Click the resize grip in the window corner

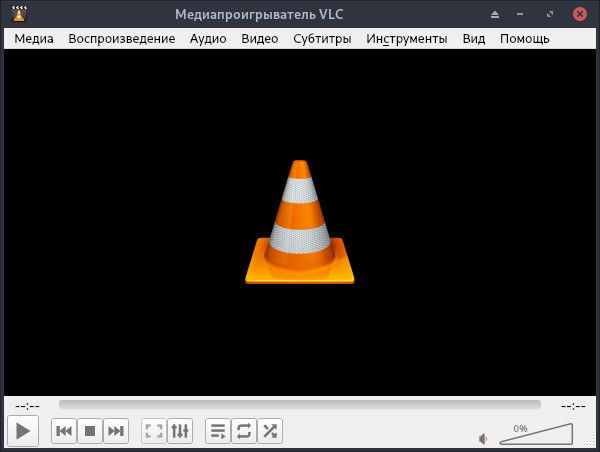pyautogui.click(x=590, y=441)
